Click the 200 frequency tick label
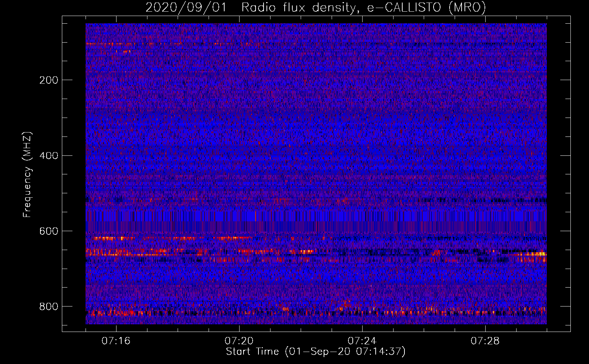Viewport: 589px width, 364px height. [x=49, y=80]
